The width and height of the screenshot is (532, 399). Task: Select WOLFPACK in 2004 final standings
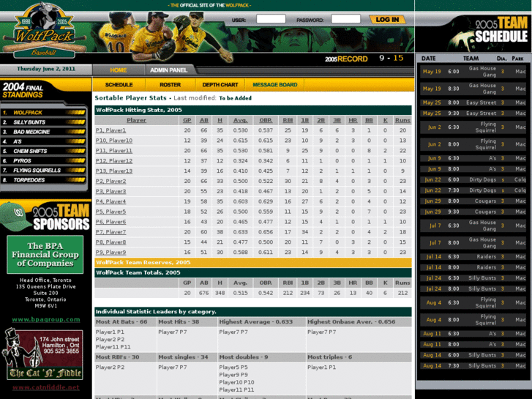tap(43, 113)
